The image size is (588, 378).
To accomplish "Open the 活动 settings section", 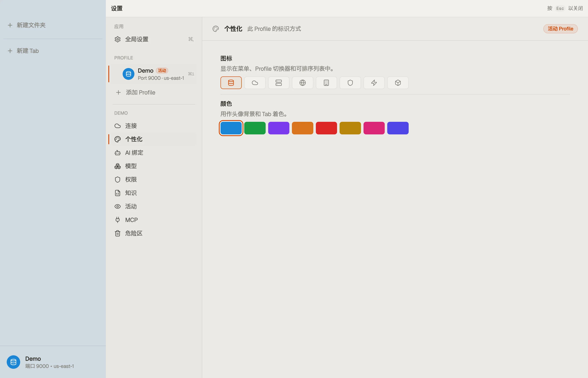I will pyautogui.click(x=154, y=206).
